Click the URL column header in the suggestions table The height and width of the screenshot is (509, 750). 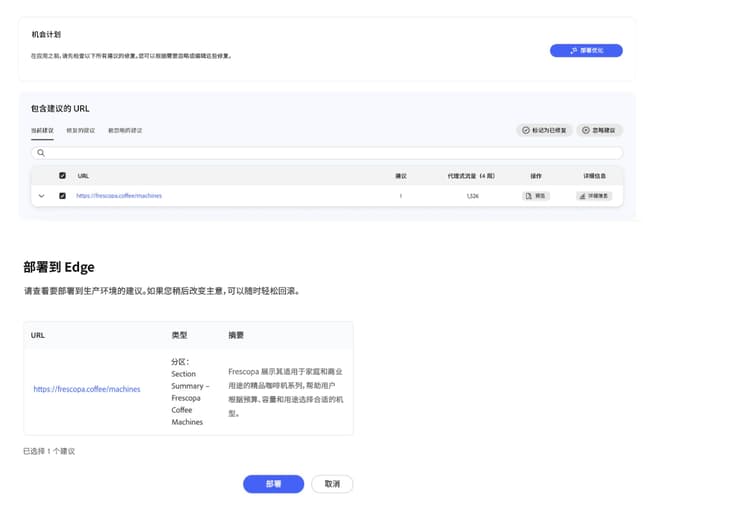(x=83, y=176)
